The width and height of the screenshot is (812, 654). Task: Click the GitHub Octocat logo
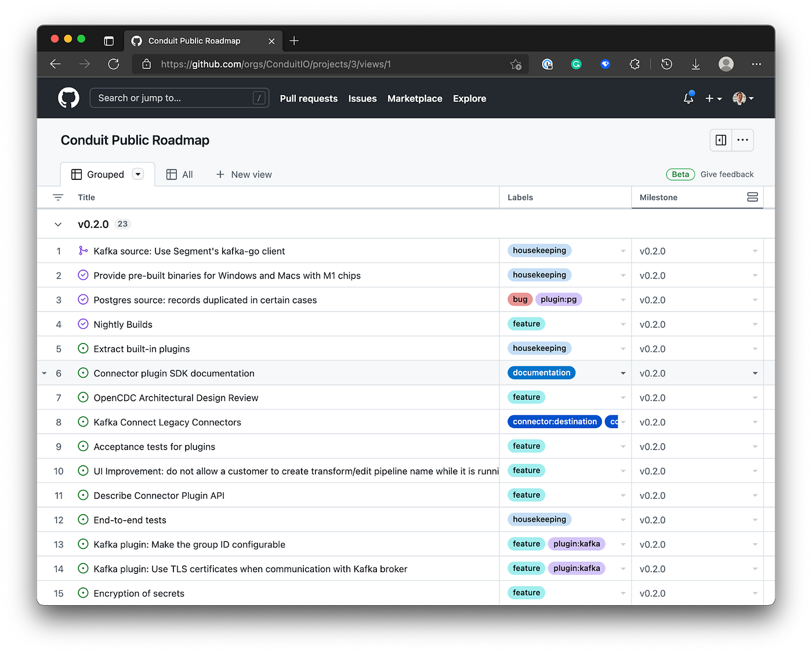[x=68, y=98]
